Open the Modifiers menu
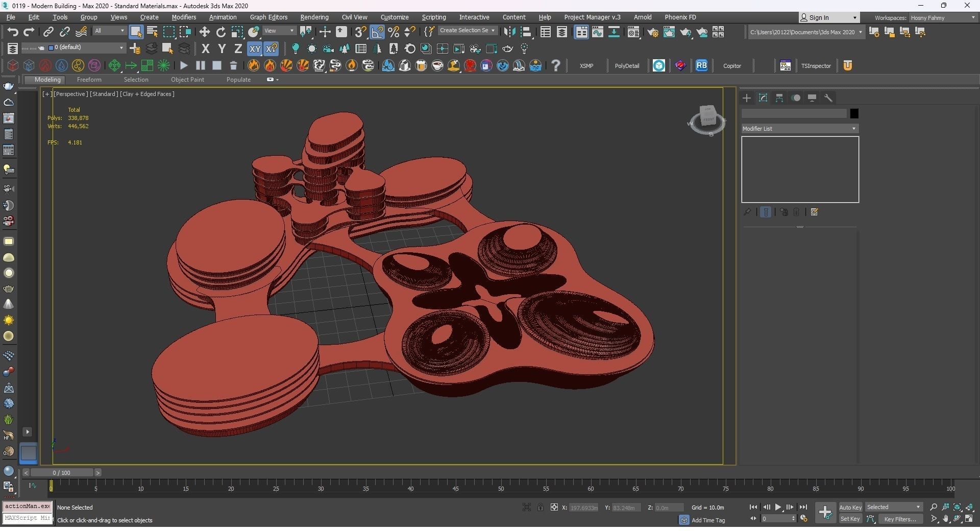 [184, 17]
